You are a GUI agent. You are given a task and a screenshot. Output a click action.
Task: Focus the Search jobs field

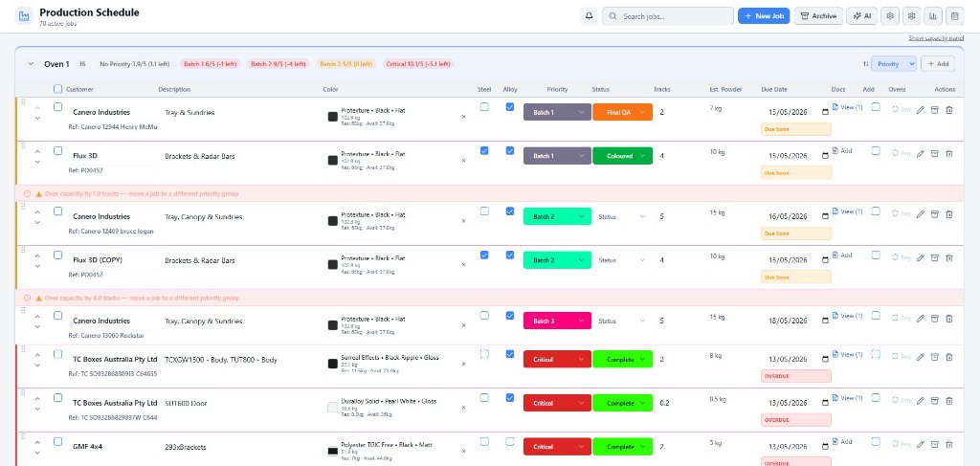[667, 16]
